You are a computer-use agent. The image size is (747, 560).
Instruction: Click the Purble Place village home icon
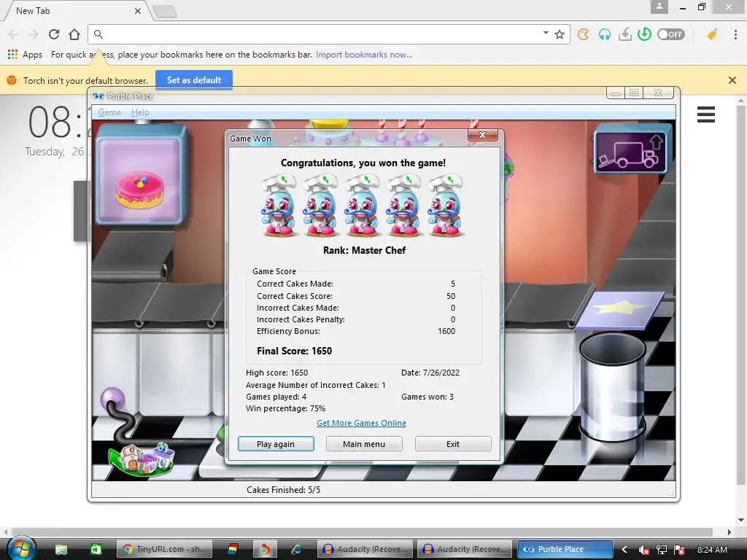(x=142, y=459)
